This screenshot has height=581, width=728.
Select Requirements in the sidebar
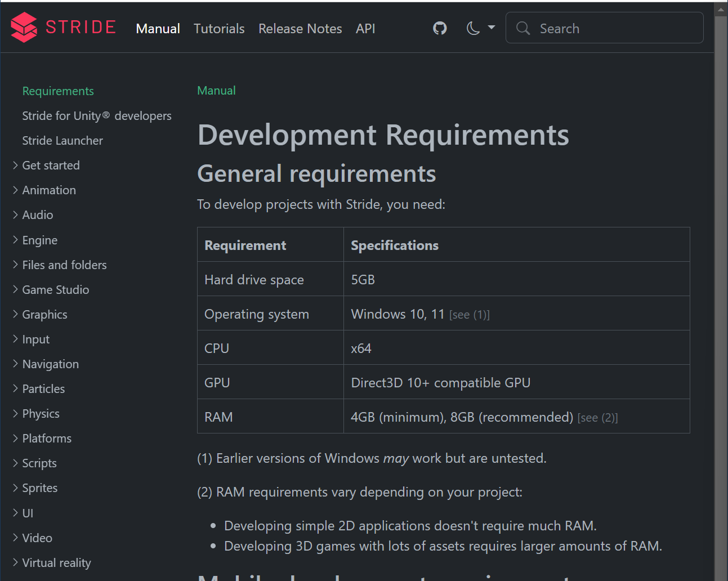[x=58, y=91]
